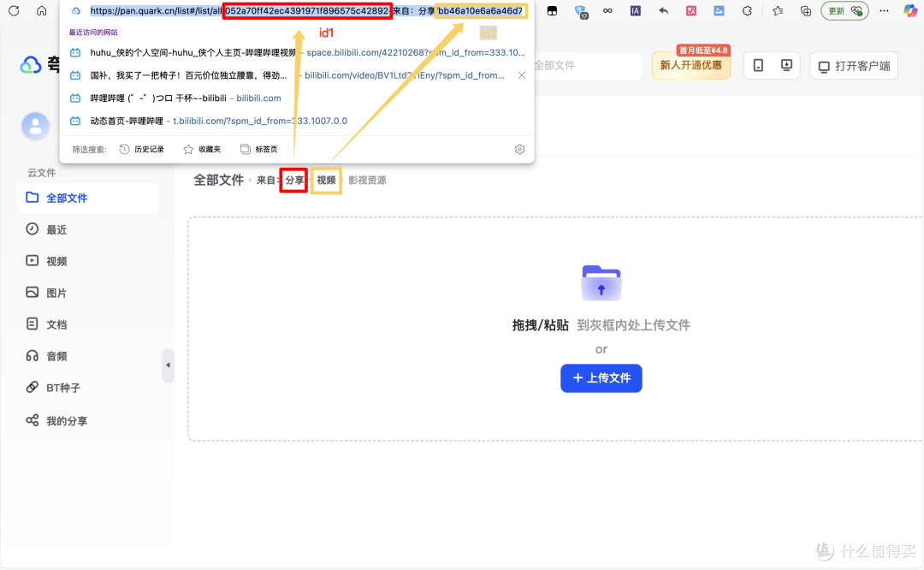Remove the 国补 suggestion with its X
924x570 pixels.
522,75
